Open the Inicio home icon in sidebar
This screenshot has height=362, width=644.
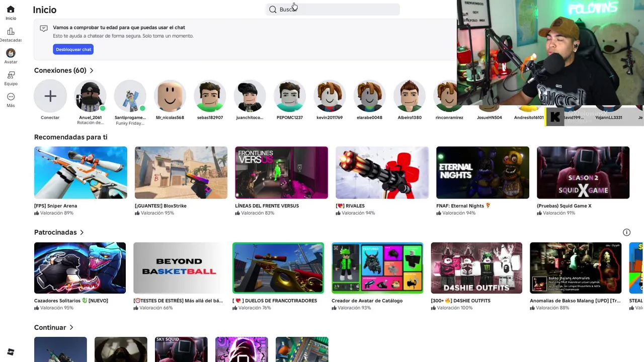coord(11,10)
